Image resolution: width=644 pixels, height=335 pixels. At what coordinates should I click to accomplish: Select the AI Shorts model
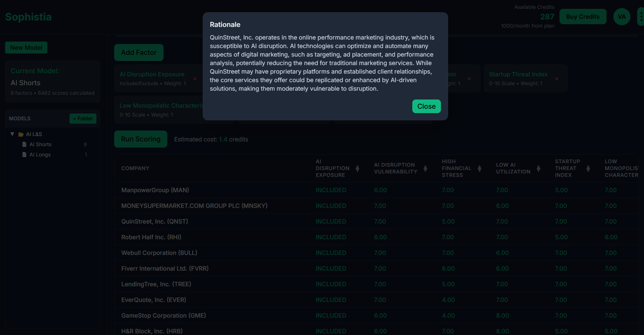[41, 144]
